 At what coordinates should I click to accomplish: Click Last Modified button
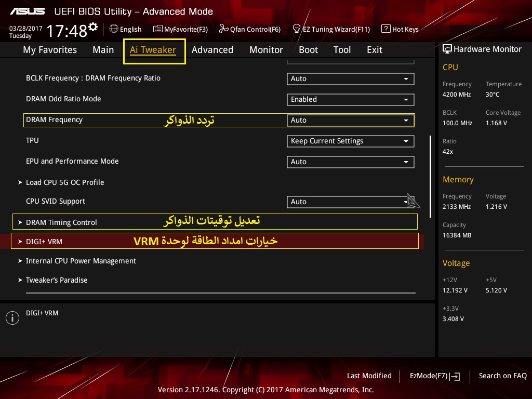[x=369, y=376]
